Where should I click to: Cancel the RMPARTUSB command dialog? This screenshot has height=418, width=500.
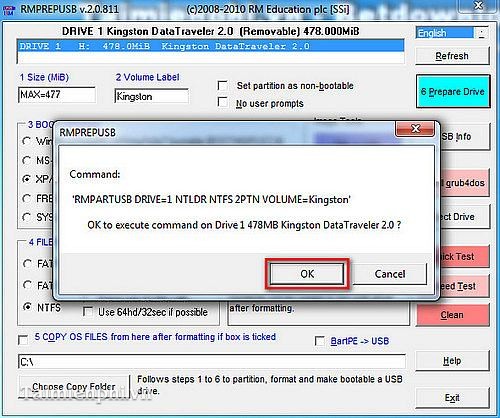click(390, 274)
